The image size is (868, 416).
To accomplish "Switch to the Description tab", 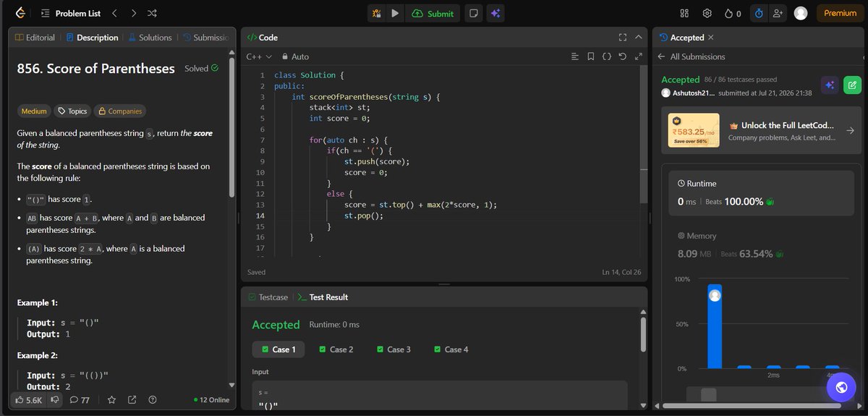I will click(92, 38).
